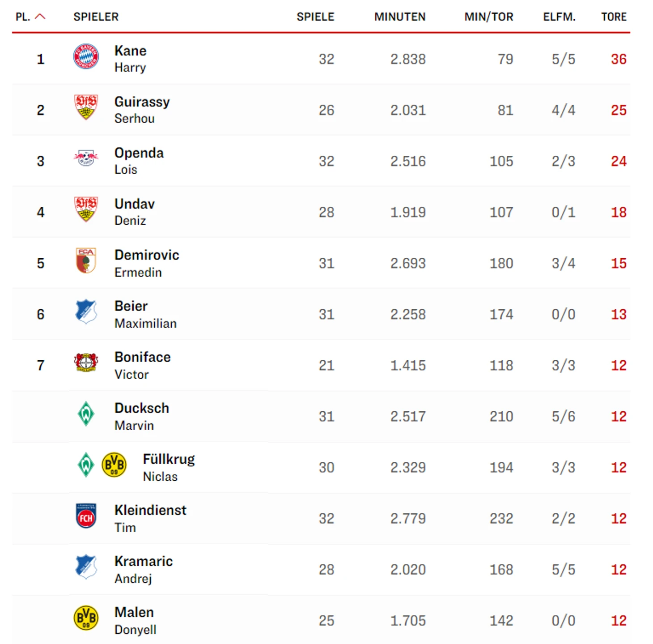This screenshot has width=653, height=644.
Task: Click the Werder Bremen logo beside Ducksch
Action: (x=86, y=414)
